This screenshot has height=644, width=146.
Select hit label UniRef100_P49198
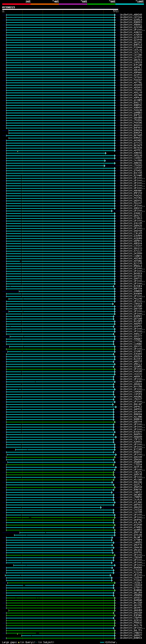[131, 110]
